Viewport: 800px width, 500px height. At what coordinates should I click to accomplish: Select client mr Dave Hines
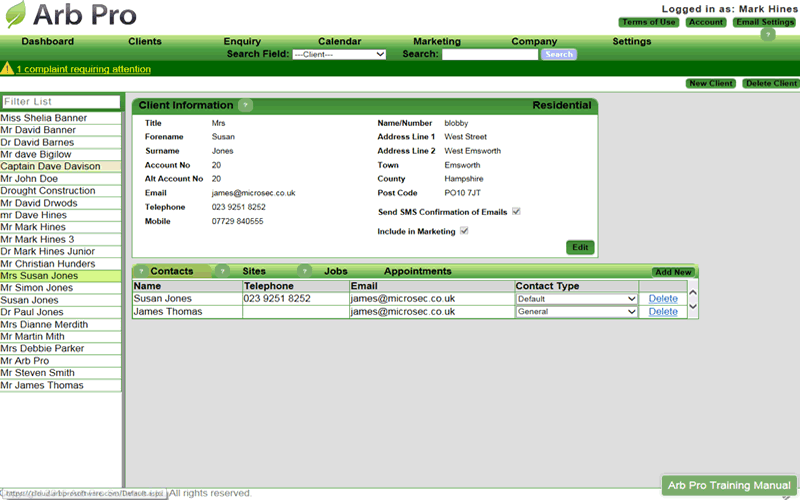pyautogui.click(x=60, y=215)
